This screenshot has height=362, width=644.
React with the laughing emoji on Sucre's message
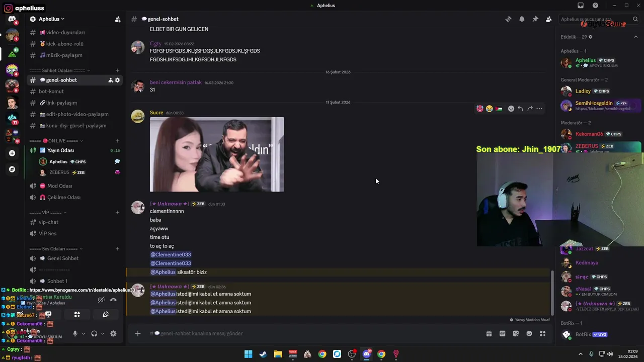coord(489,109)
